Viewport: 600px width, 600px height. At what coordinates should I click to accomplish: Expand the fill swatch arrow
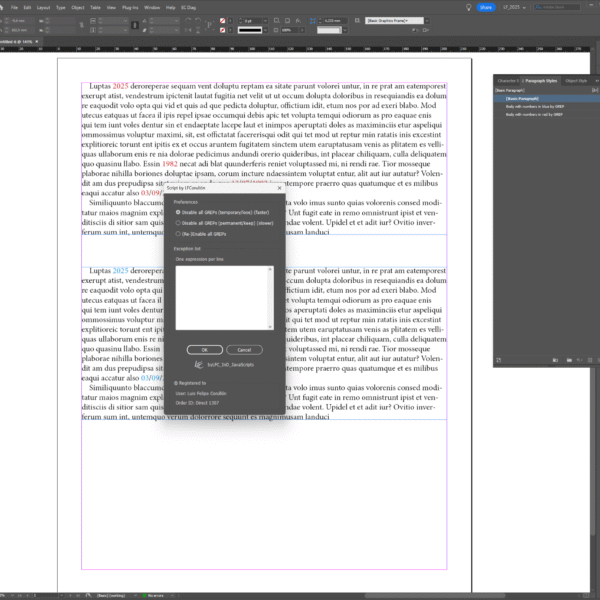pyautogui.click(x=230, y=21)
